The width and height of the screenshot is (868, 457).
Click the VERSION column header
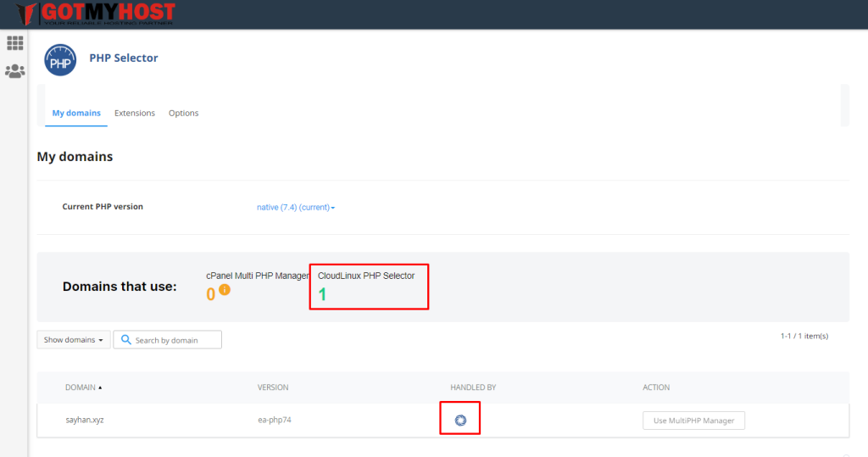(x=273, y=387)
